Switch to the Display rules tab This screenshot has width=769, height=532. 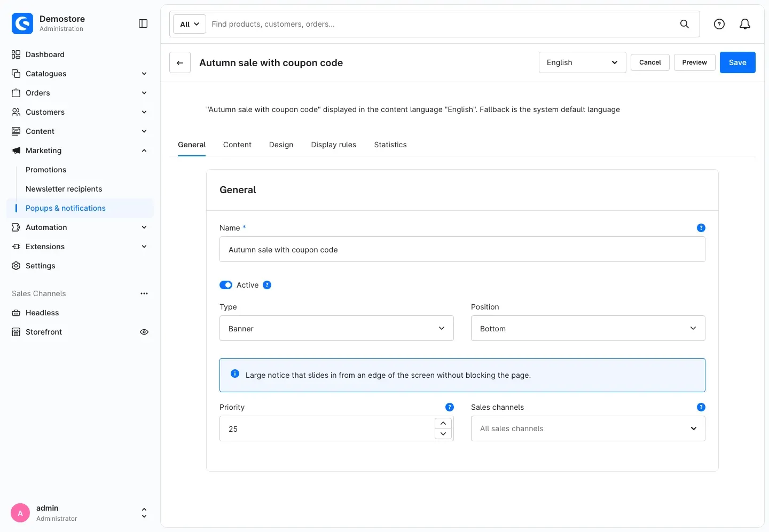tap(334, 145)
